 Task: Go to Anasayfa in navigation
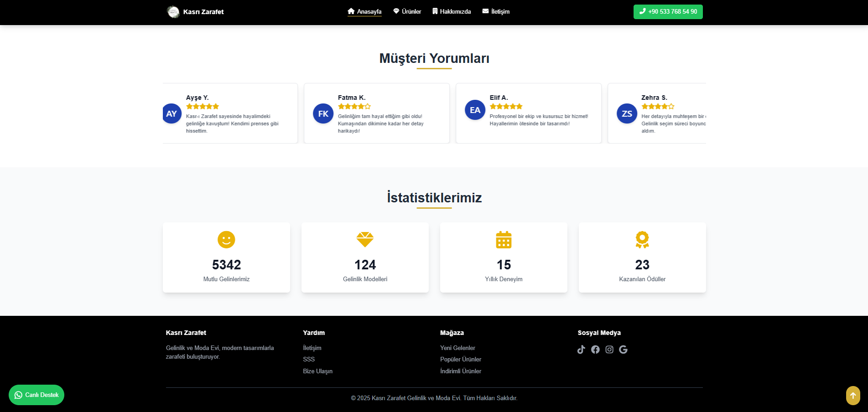[x=364, y=11]
